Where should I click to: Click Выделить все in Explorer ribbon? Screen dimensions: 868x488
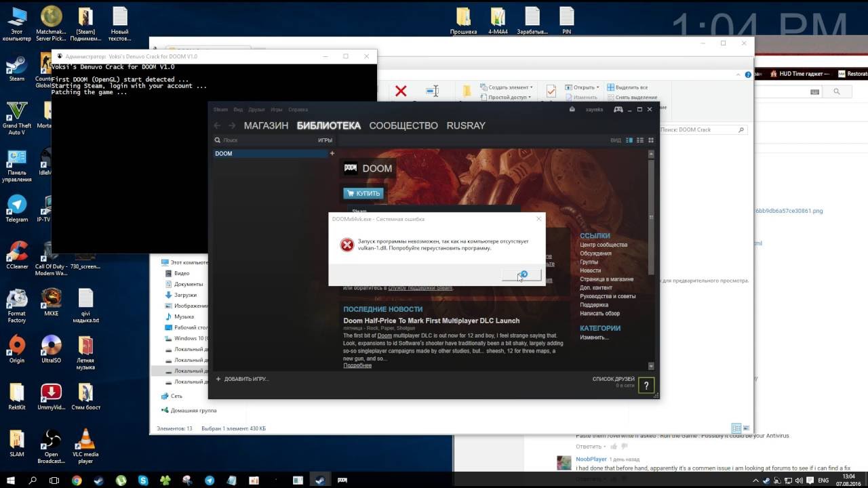(627, 87)
